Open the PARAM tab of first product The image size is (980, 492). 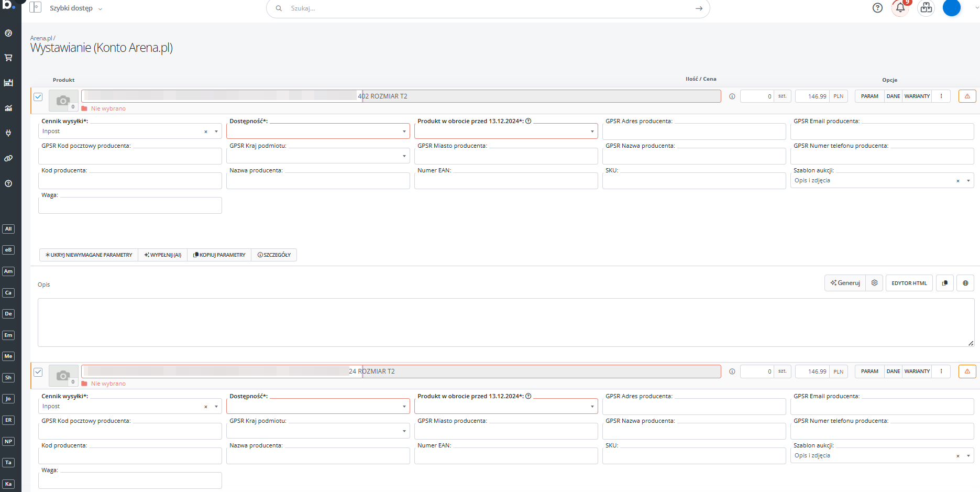pyautogui.click(x=869, y=96)
